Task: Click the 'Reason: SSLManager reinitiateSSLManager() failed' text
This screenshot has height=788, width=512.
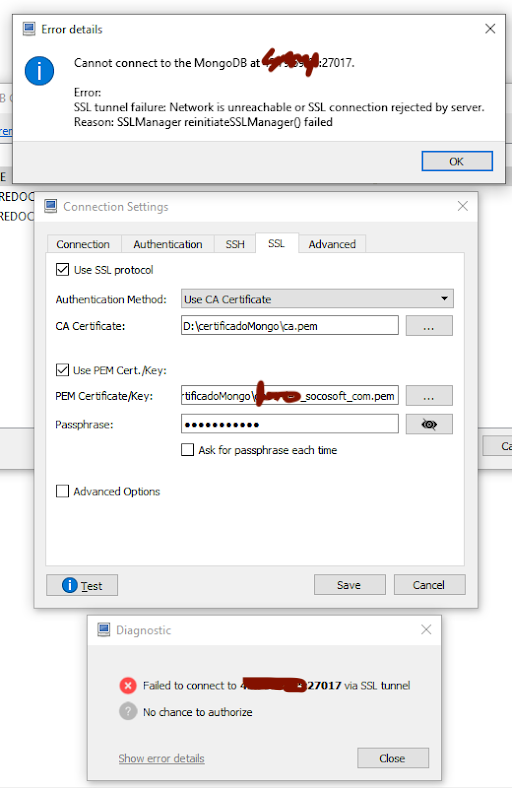Action: (203, 122)
